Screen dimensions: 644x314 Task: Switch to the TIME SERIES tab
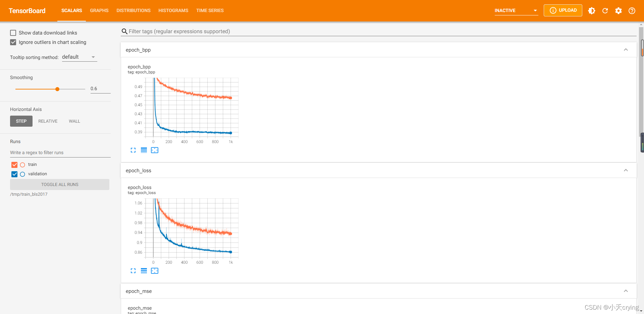(x=210, y=11)
